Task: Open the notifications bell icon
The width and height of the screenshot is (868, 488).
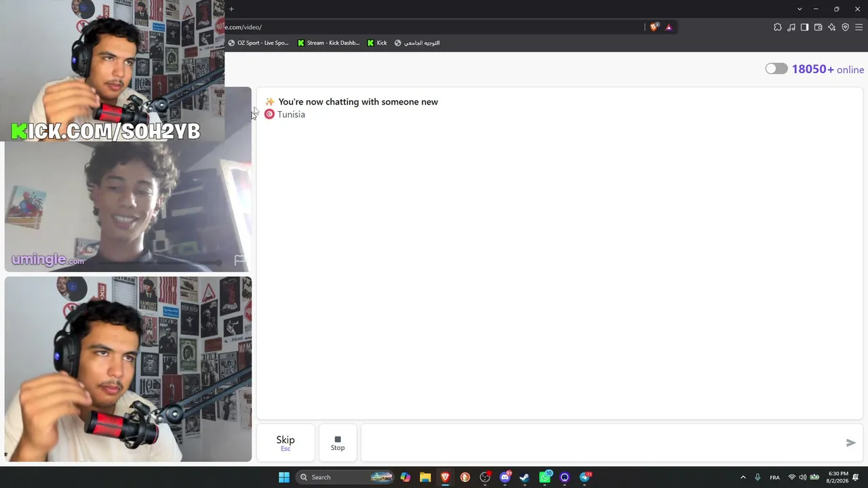Action: click(x=856, y=477)
